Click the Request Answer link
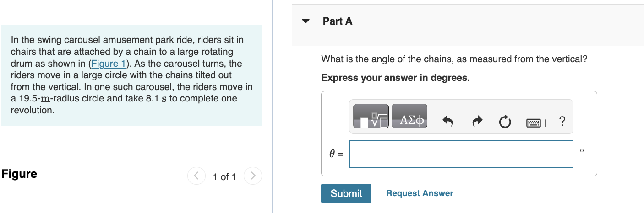 (x=420, y=193)
